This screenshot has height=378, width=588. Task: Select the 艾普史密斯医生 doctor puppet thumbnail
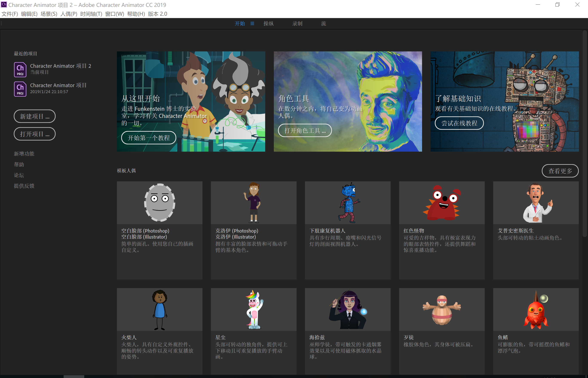(x=536, y=203)
